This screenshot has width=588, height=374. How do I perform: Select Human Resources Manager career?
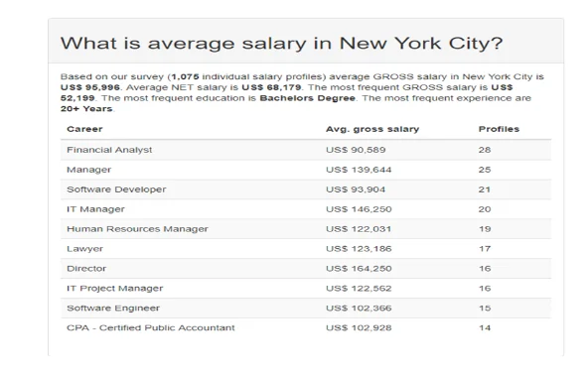306,229
